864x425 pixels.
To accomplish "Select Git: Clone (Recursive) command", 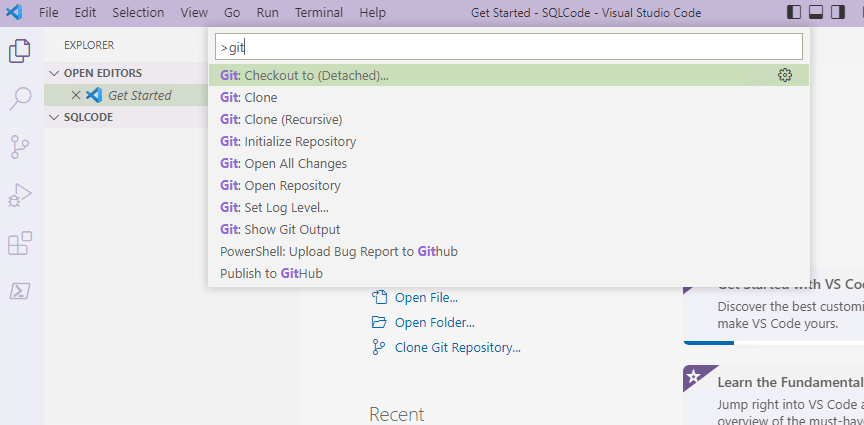I will click(281, 119).
